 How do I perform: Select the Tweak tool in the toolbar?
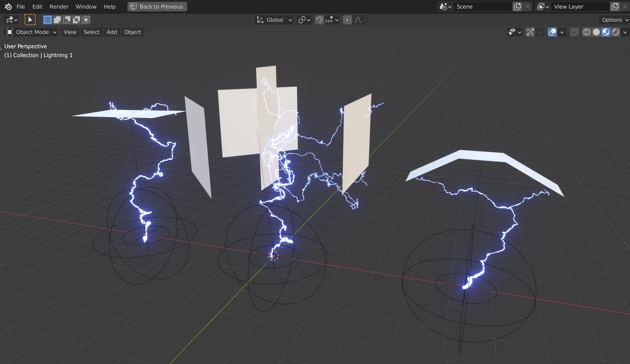[30, 19]
